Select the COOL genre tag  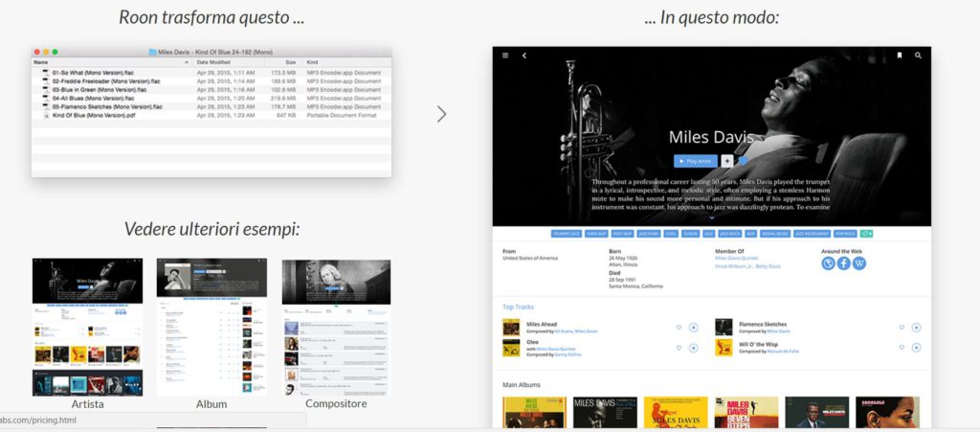coord(671,234)
